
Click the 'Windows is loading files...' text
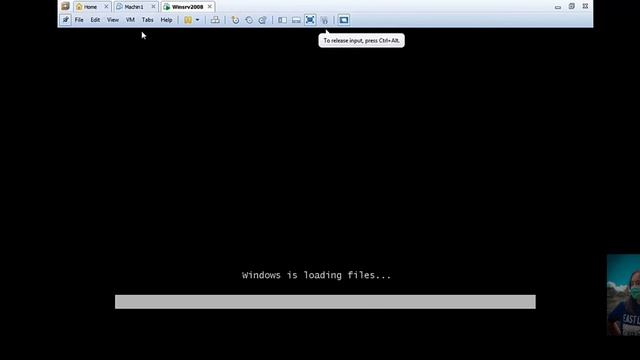[316, 275]
